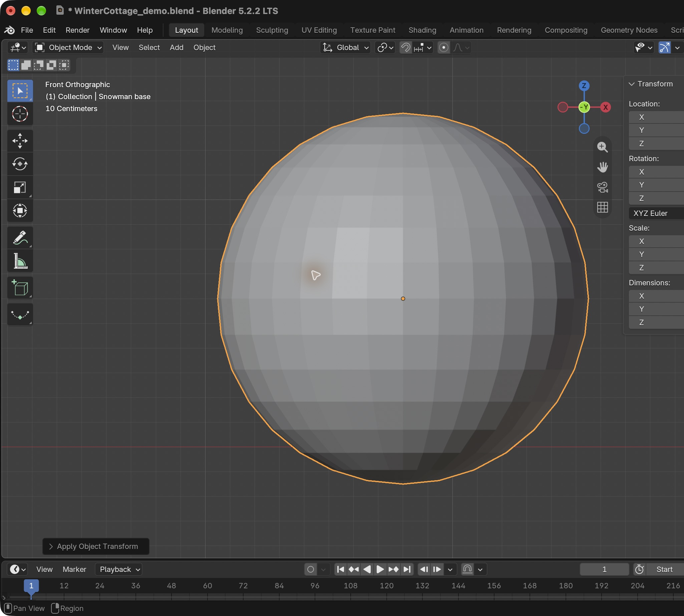This screenshot has width=684, height=616.
Task: Switch orthographic/perspective with grid icon
Action: tap(603, 207)
